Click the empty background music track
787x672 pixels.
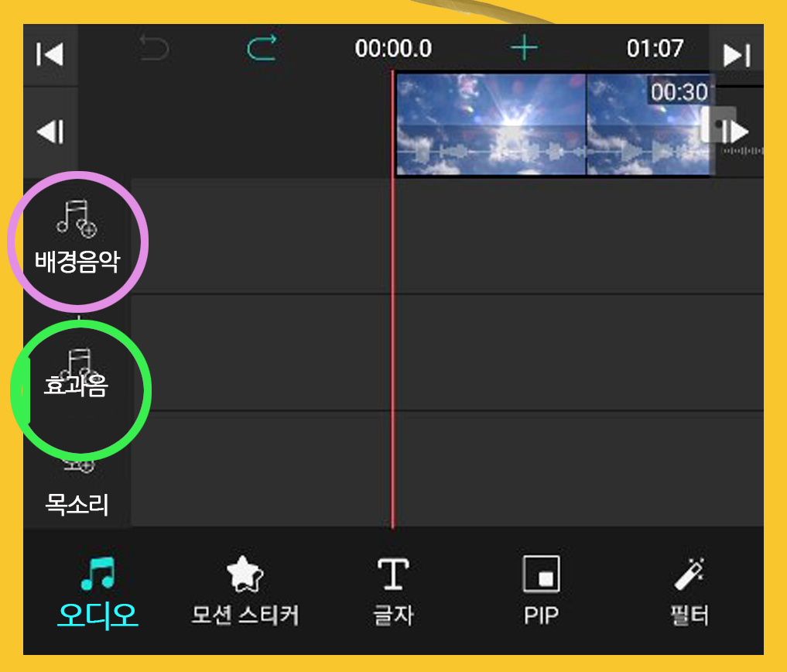pyautogui.click(x=447, y=235)
